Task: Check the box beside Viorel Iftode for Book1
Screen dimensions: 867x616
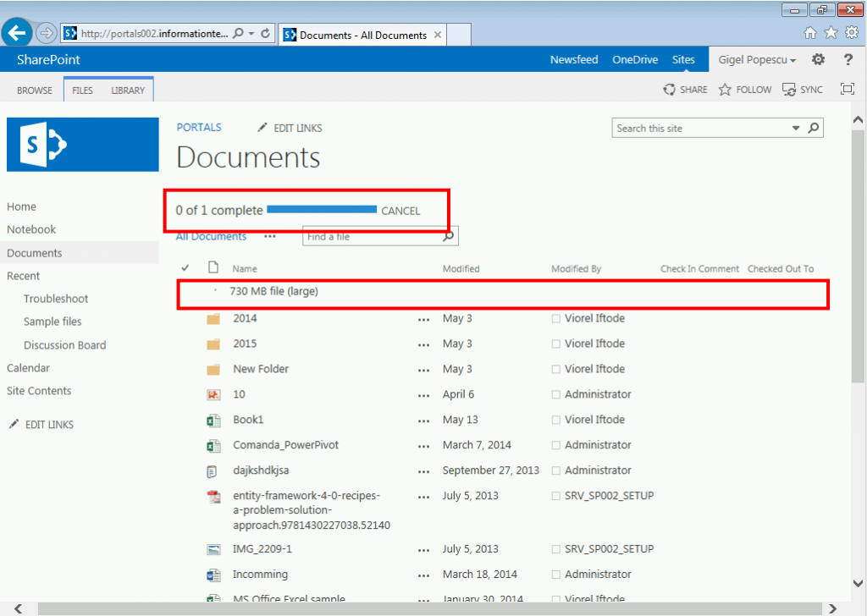Action: coord(555,420)
